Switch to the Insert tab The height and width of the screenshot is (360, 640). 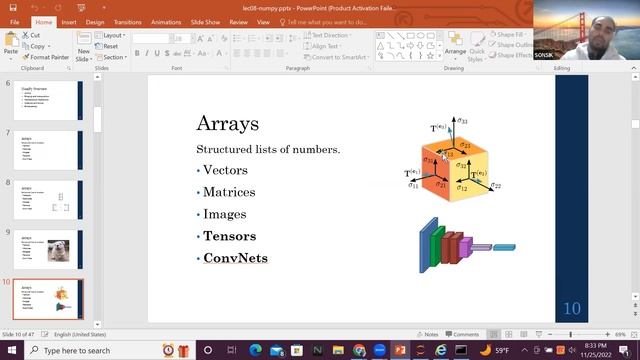69,22
